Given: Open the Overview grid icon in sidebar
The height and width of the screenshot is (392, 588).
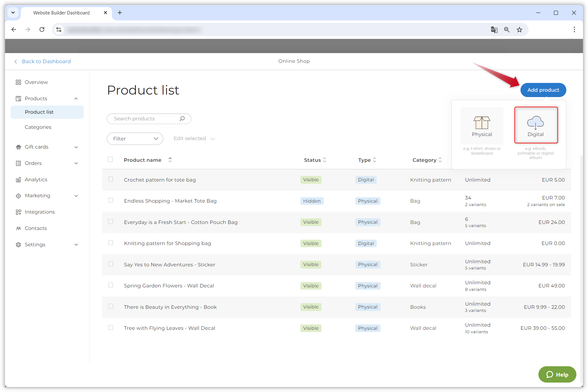Looking at the screenshot, I should (19, 82).
